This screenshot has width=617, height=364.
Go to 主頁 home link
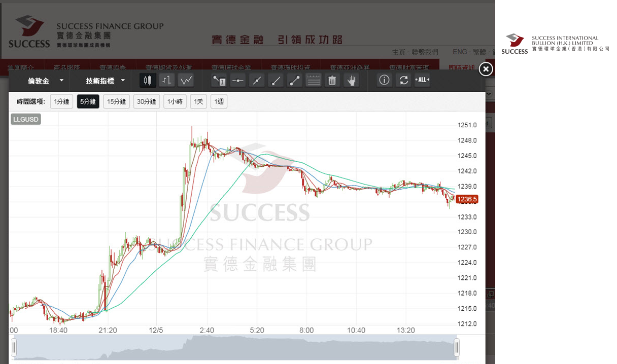399,52
